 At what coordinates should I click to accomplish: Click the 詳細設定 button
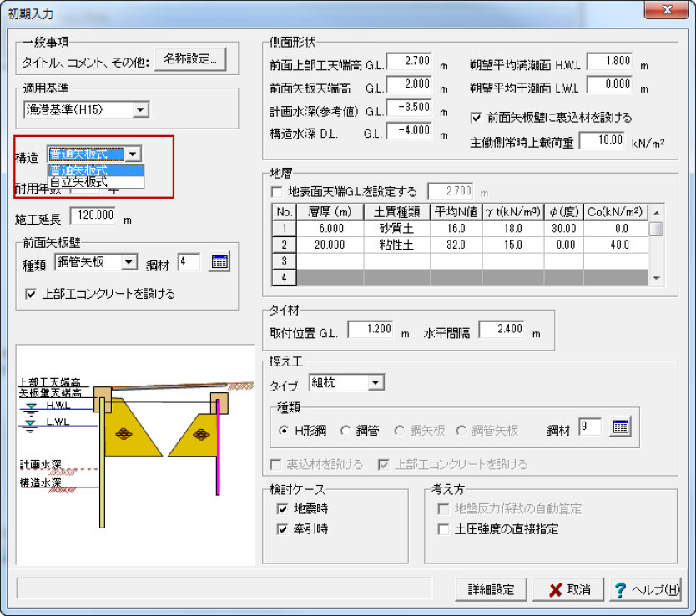491,590
